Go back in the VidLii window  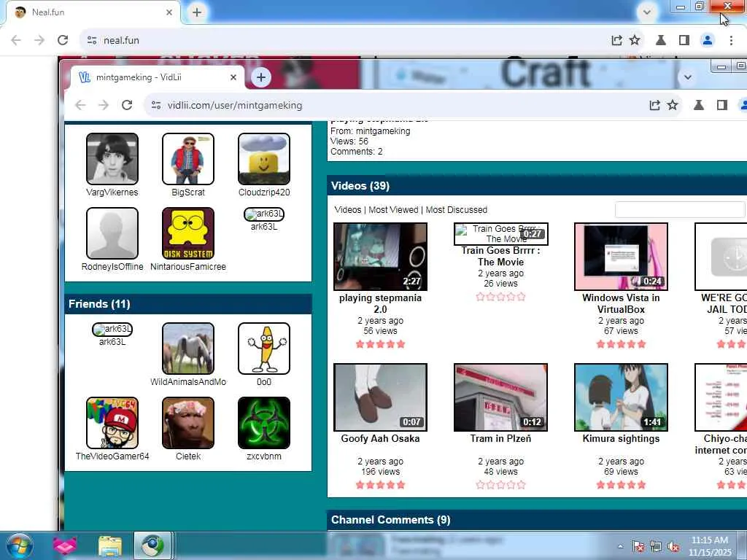(x=80, y=105)
